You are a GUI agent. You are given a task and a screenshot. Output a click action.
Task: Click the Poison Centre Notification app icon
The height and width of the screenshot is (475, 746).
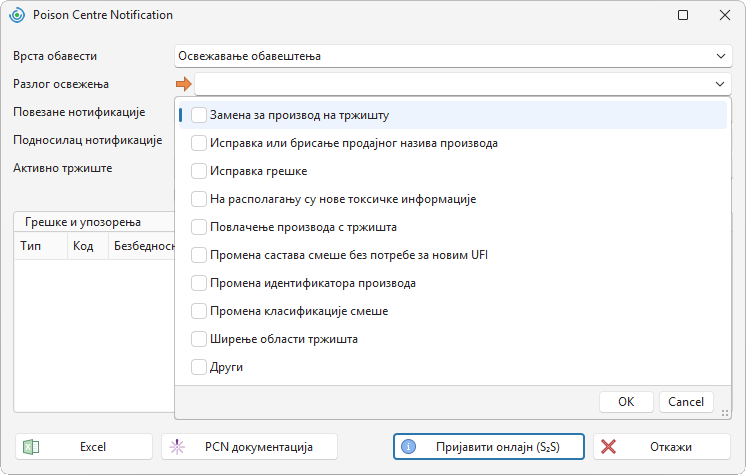(17, 15)
